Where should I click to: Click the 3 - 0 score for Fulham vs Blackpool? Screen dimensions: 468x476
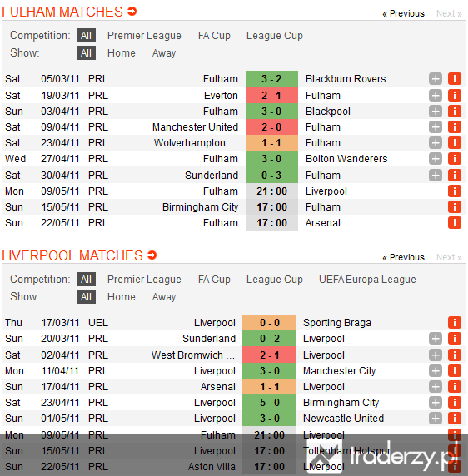pos(271,112)
